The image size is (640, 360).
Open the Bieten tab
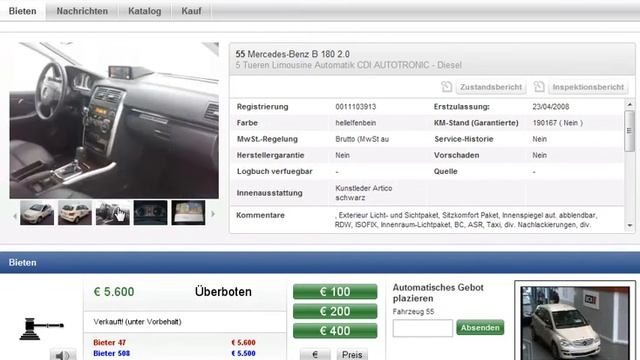click(x=22, y=11)
